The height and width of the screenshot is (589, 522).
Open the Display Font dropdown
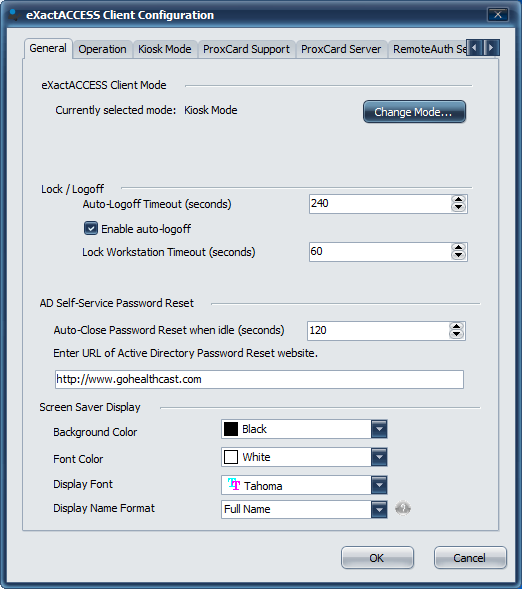point(379,485)
